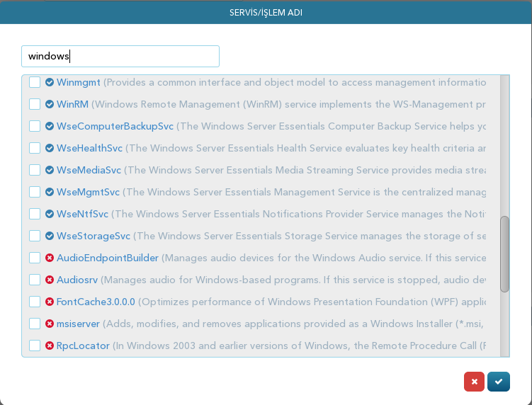Click blue check icon next to WseStorageSvc

[x=50, y=236]
